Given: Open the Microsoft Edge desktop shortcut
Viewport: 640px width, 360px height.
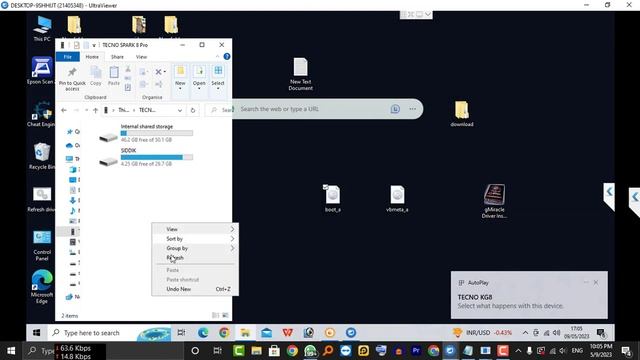Looking at the screenshot, I should (42, 287).
